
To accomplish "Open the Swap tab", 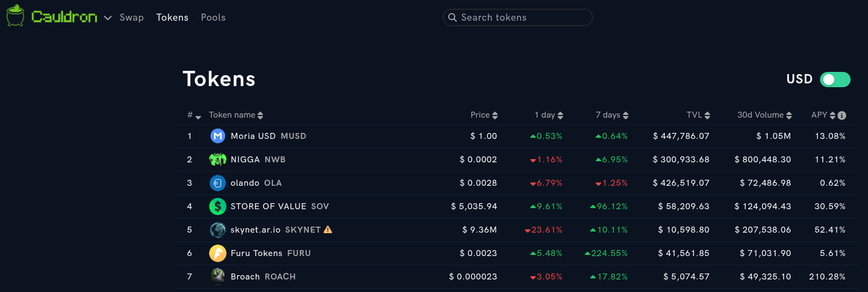I will (x=132, y=17).
